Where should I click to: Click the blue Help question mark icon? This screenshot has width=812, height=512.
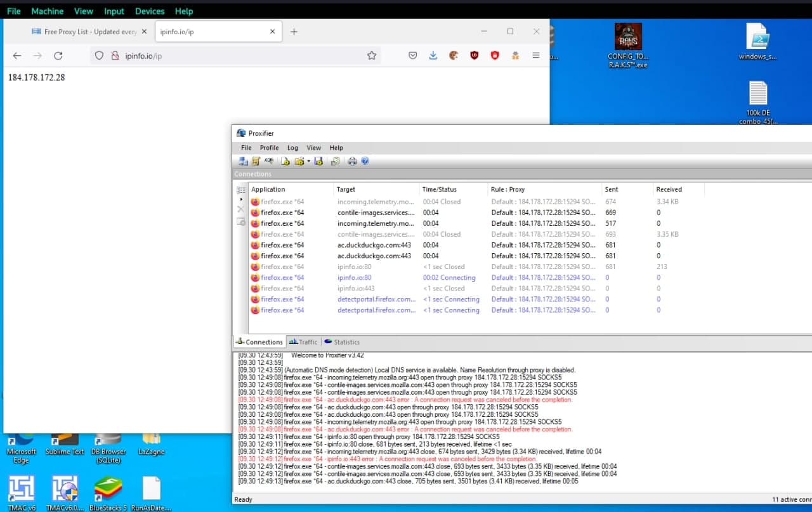(x=365, y=161)
